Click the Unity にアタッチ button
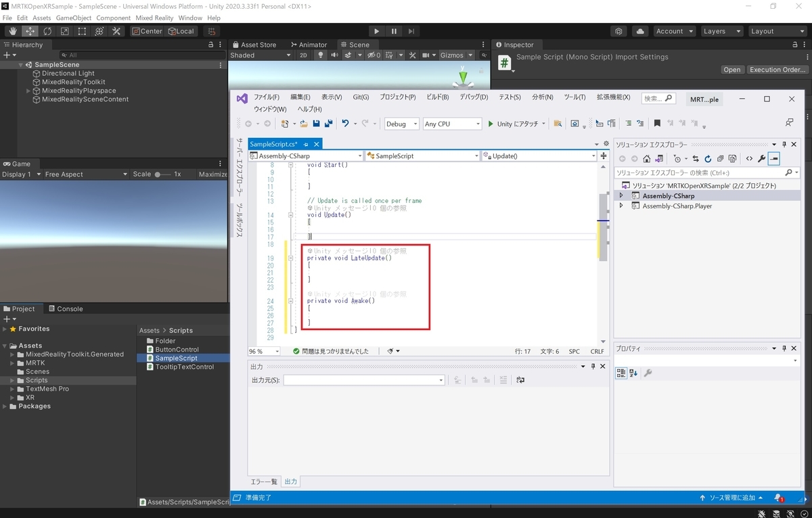 coord(517,124)
